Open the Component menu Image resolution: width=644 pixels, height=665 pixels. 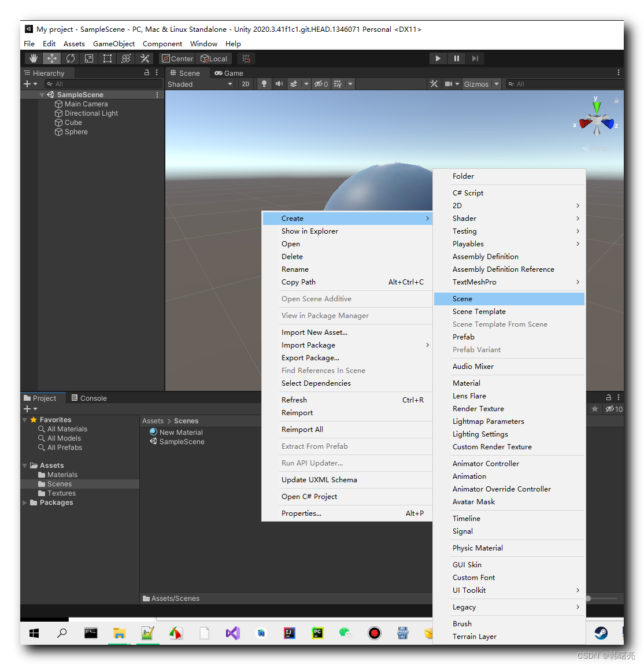(162, 43)
